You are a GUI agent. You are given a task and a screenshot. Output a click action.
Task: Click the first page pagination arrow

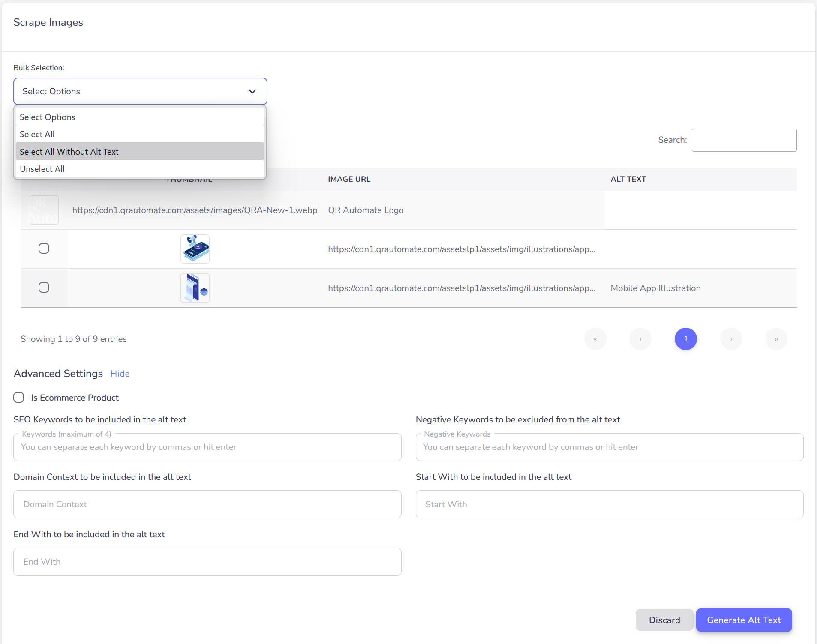(595, 339)
